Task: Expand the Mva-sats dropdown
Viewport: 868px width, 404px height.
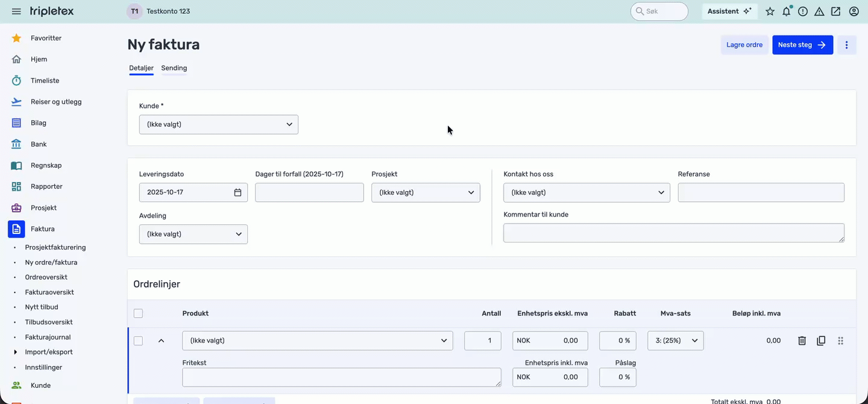Action: tap(675, 341)
